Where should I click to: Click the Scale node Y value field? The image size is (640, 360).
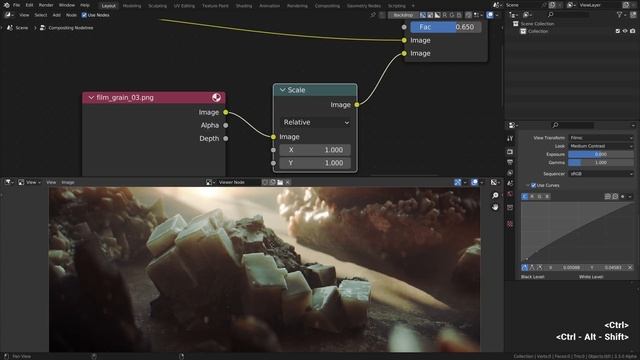tap(315, 163)
